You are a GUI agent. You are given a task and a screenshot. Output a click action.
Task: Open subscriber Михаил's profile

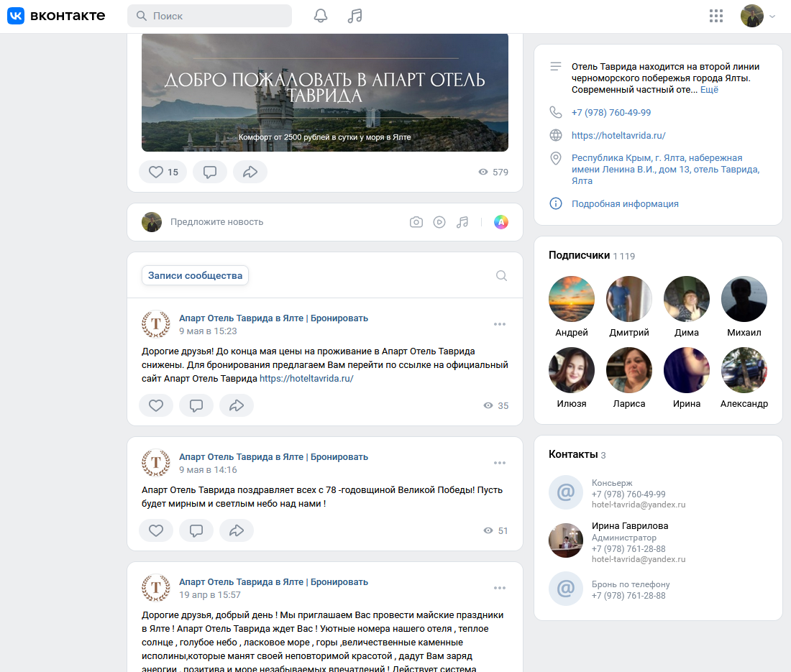coord(744,299)
